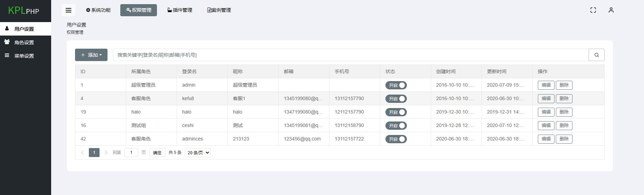
Task: Go to the previous page arrow
Action: tap(82, 153)
